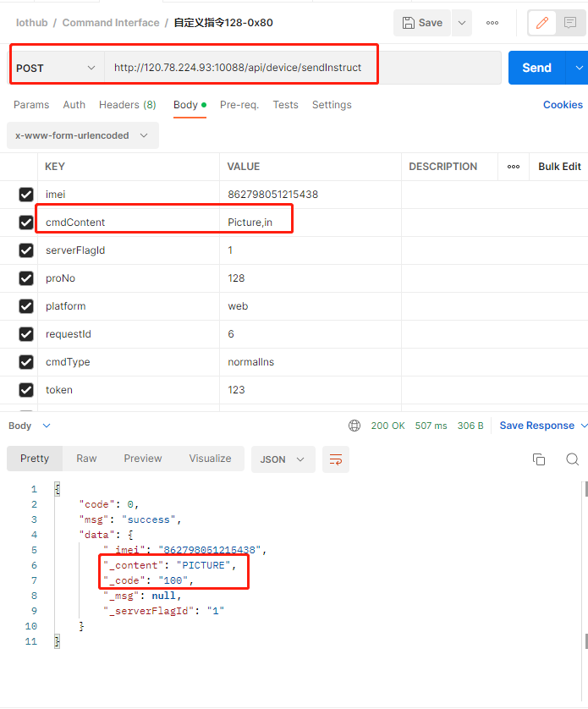Open the three-dots more actions menu
The height and width of the screenshot is (709, 588).
492,23
